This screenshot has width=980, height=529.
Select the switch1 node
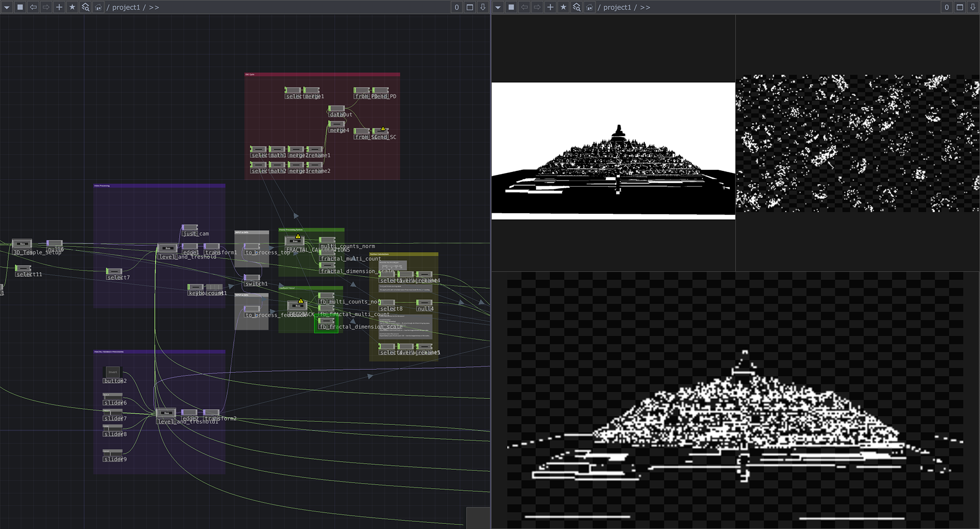click(252, 278)
